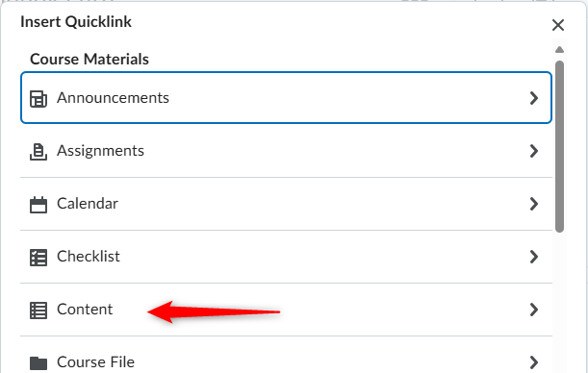Click the Calendar icon
Viewport: 588px width, 373px height.
pos(38,205)
